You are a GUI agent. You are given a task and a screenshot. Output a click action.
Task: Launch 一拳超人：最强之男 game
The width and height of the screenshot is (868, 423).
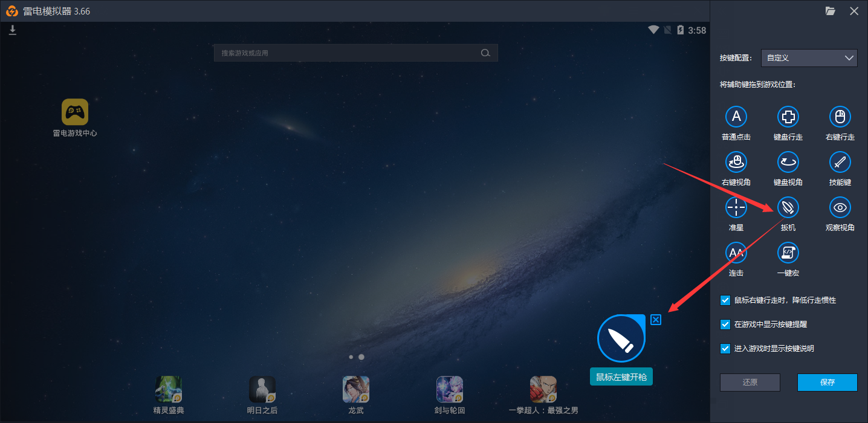543,389
